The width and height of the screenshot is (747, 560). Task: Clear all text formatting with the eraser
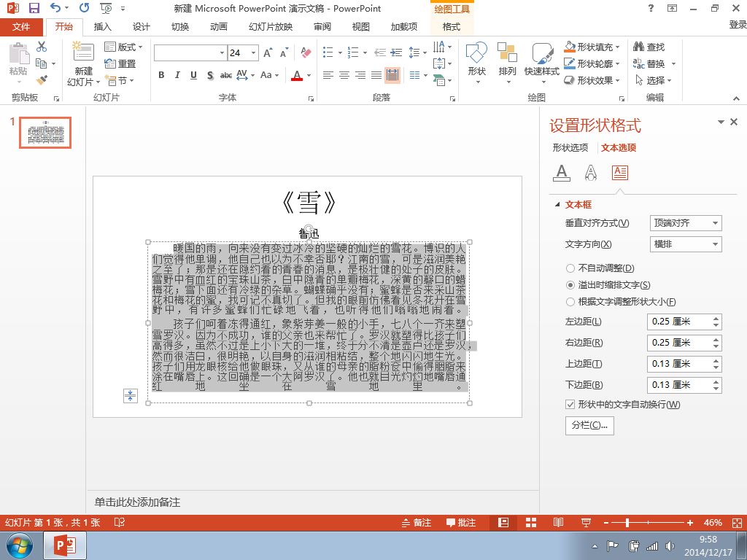point(306,52)
